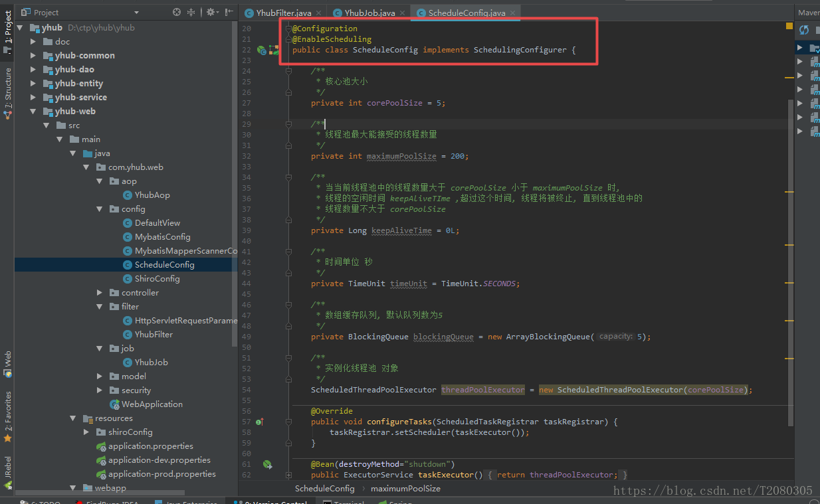Click the Maven refresh/reimport icon
Viewport: 820px width, 504px height.
(804, 29)
